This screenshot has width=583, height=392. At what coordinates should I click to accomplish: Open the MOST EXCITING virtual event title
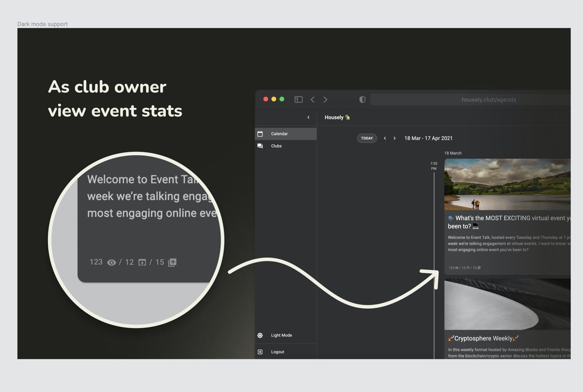pos(509,222)
